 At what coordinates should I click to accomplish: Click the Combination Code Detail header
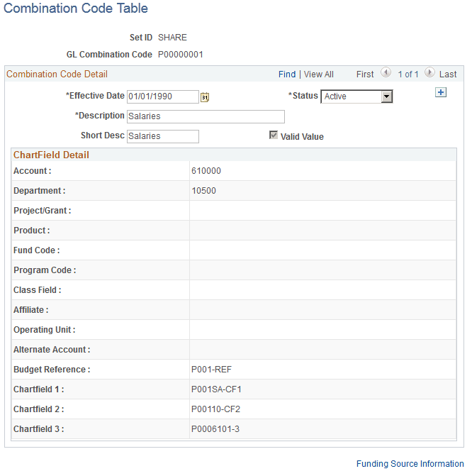[57, 74]
